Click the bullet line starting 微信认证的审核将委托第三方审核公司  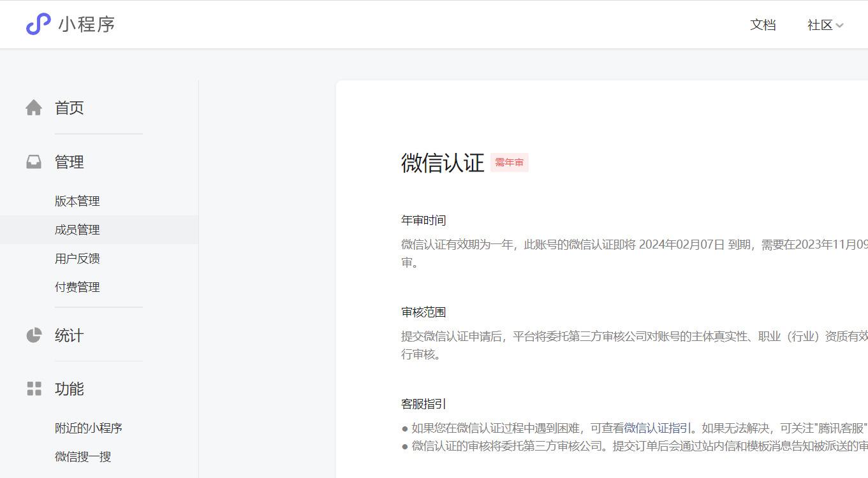(x=635, y=445)
